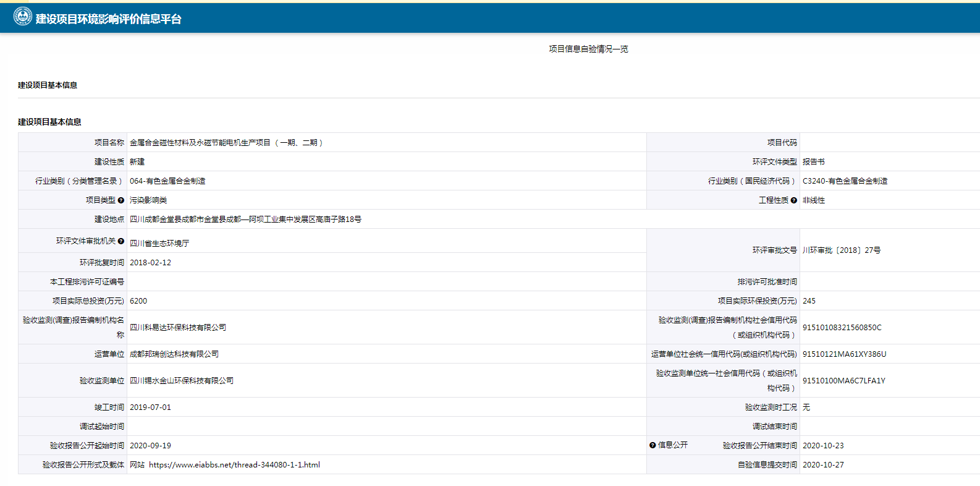
Task: Click submission date 2020-10-27
Action: click(x=823, y=465)
